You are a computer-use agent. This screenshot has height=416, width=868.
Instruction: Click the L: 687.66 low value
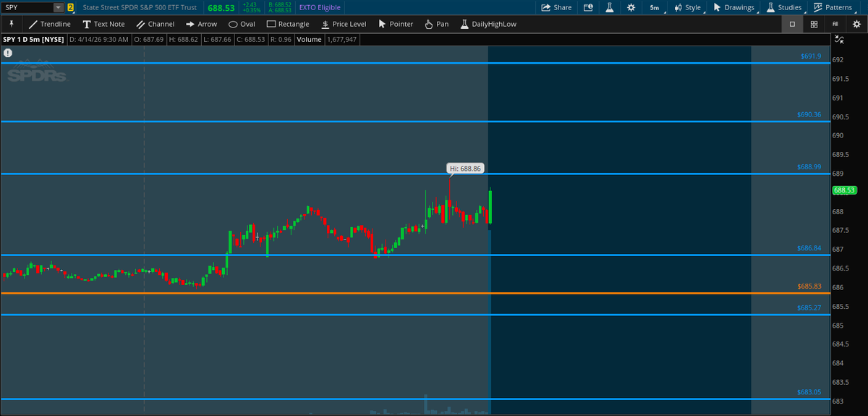click(x=218, y=39)
